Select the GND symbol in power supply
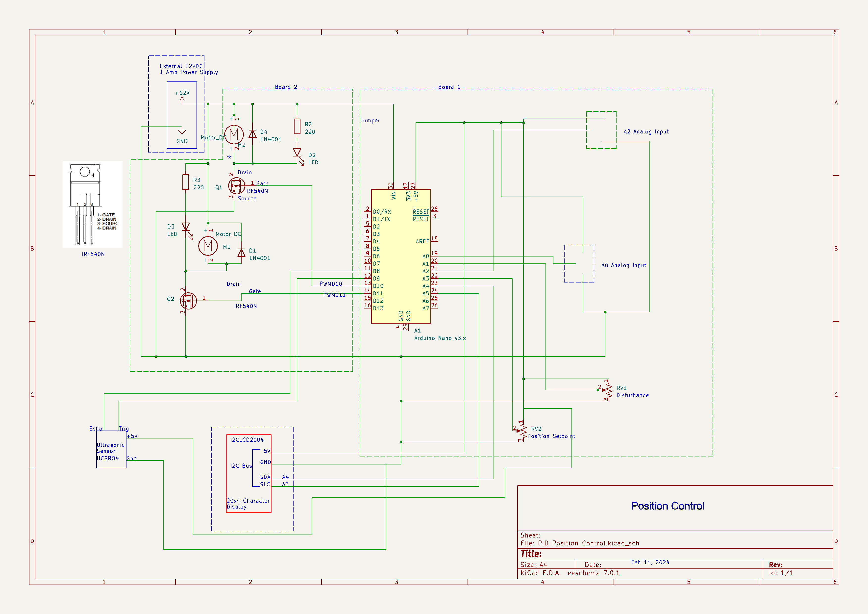This screenshot has width=868, height=614. pyautogui.click(x=182, y=132)
